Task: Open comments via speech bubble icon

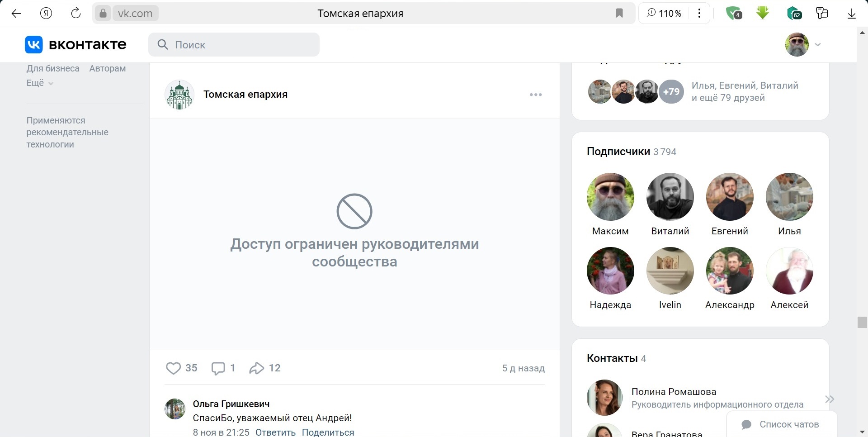Action: [218, 368]
